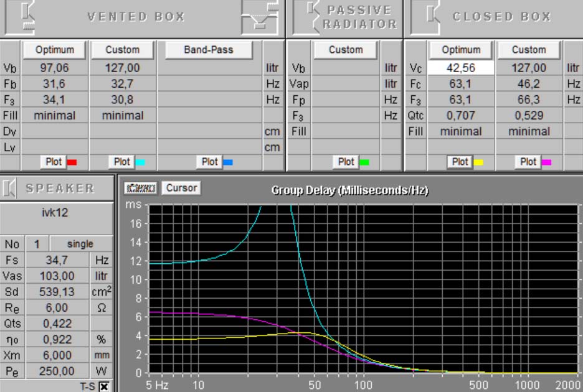Click the Closed Optimum Qtc value 0,707
Screen dimensions: 583x392
(x=461, y=116)
